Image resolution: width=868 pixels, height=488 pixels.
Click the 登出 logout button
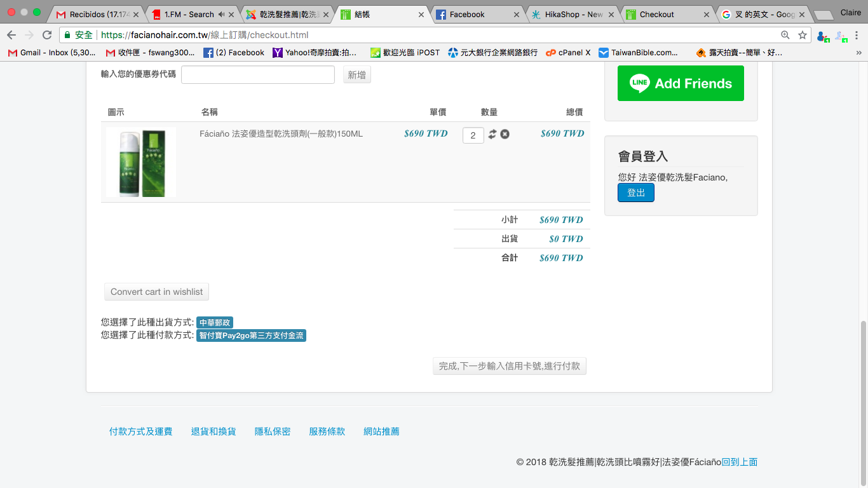(635, 193)
